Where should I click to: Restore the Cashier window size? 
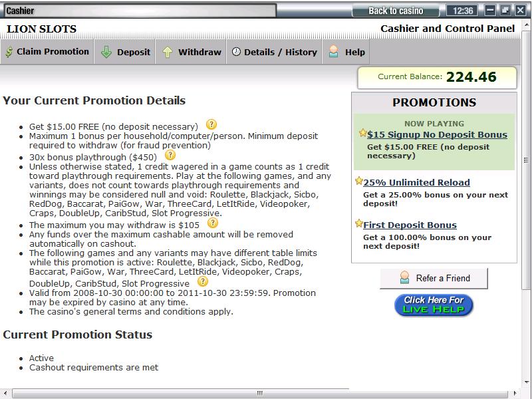tap(505, 11)
